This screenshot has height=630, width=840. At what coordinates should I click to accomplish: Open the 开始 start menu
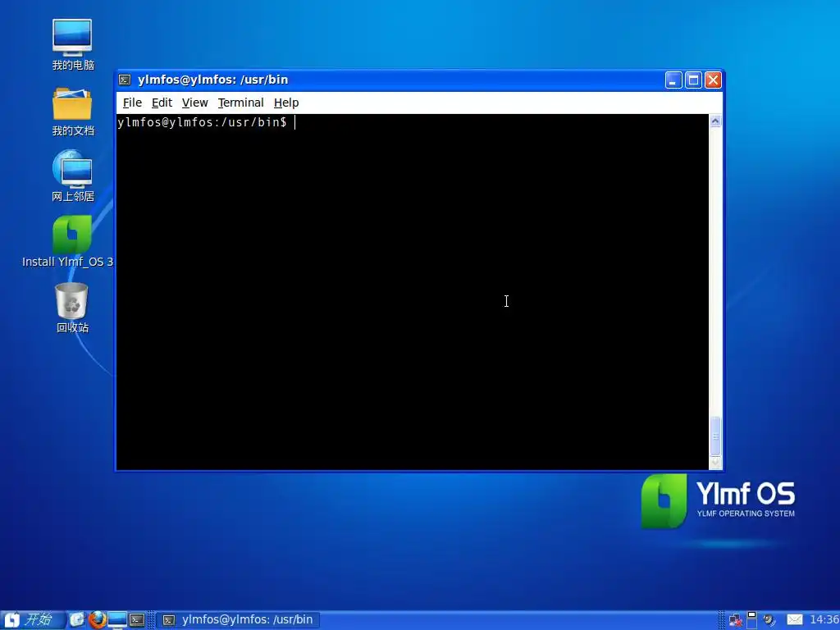click(33, 620)
